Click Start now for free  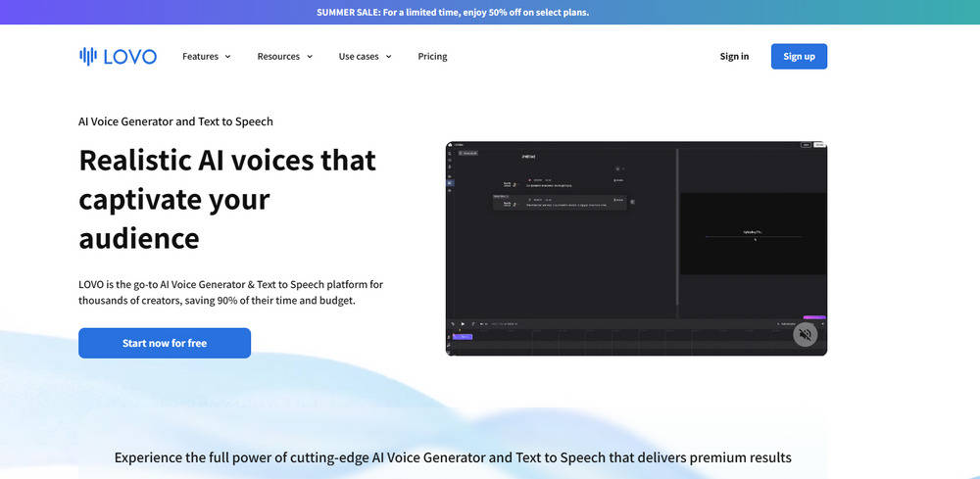tap(165, 343)
